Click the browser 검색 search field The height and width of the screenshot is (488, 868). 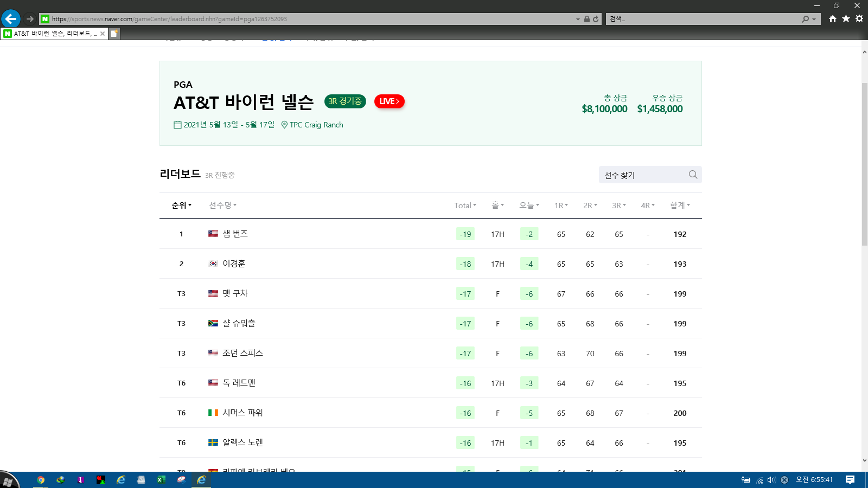pos(704,19)
